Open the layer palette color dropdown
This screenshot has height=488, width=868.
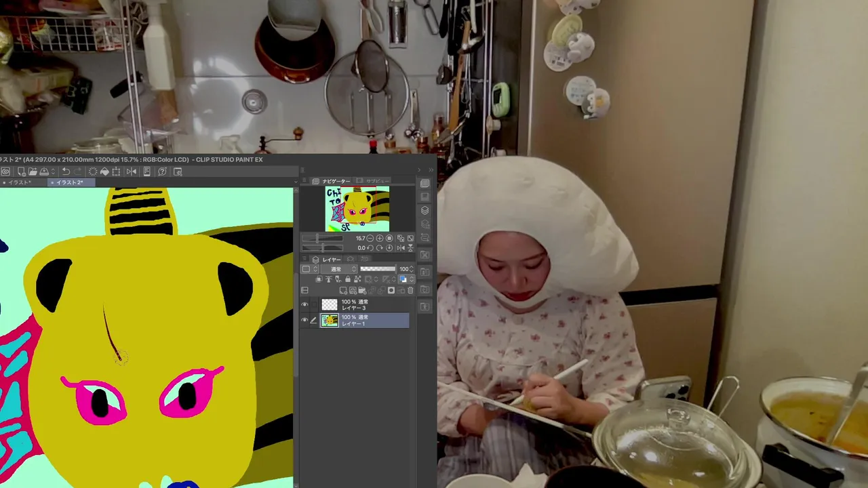coord(310,269)
